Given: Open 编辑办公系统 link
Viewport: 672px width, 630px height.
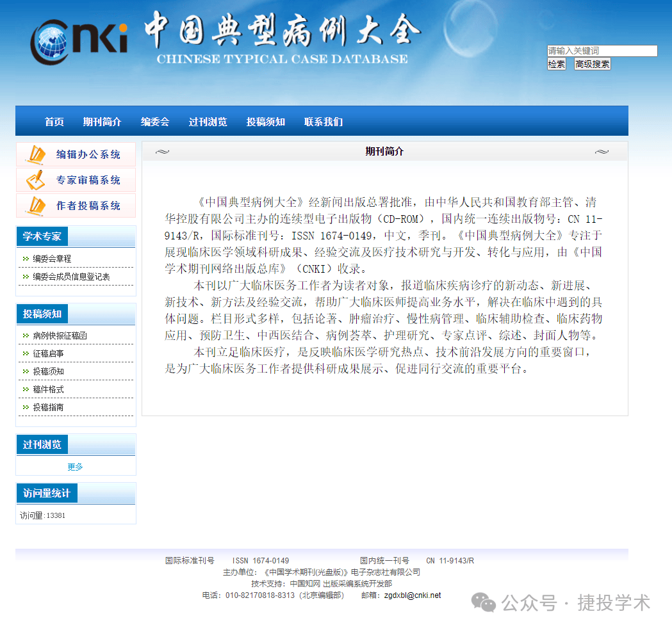Looking at the screenshot, I should (88, 154).
